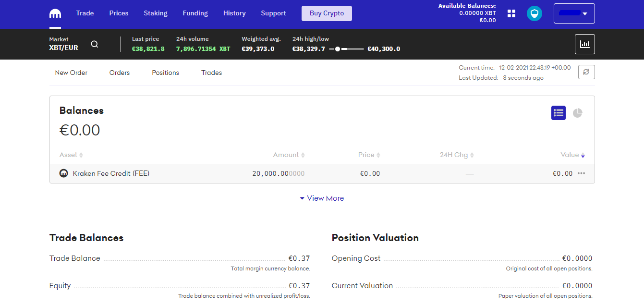
Task: Sort balances by Value column arrow
Action: 583,155
